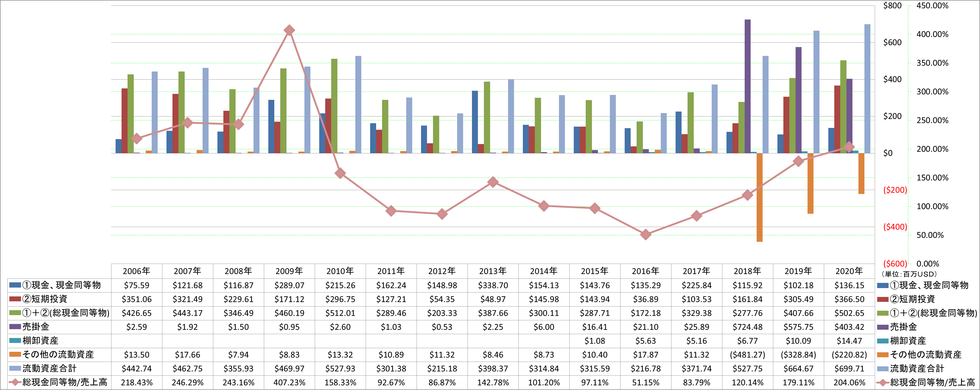This screenshot has width=980, height=390.
Task: Select the dark-blue cash bar for 2013
Action: tap(475, 122)
